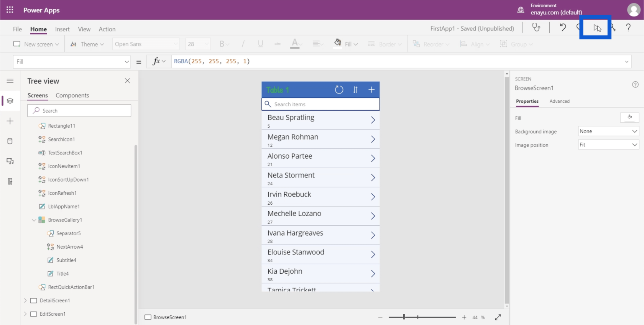Click the Environment globe icon
This screenshot has height=325, width=644.
pyautogui.click(x=521, y=10)
